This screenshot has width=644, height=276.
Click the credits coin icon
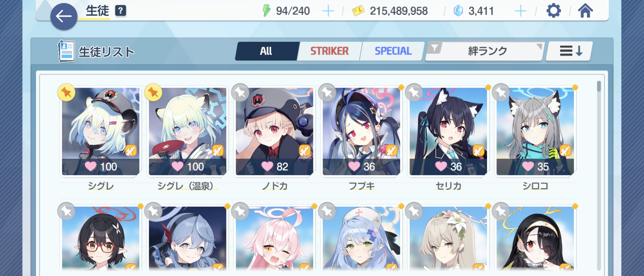point(358,11)
